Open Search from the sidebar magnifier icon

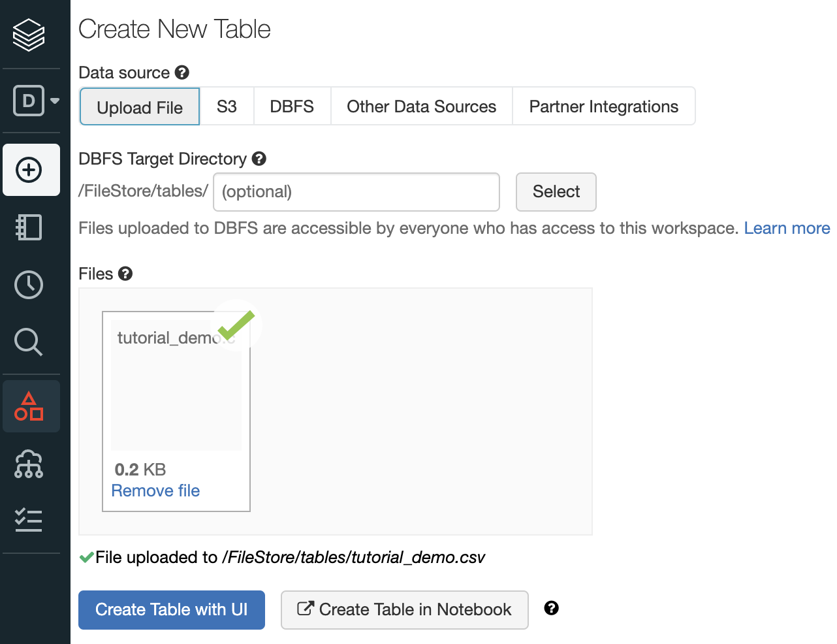pos(29,342)
